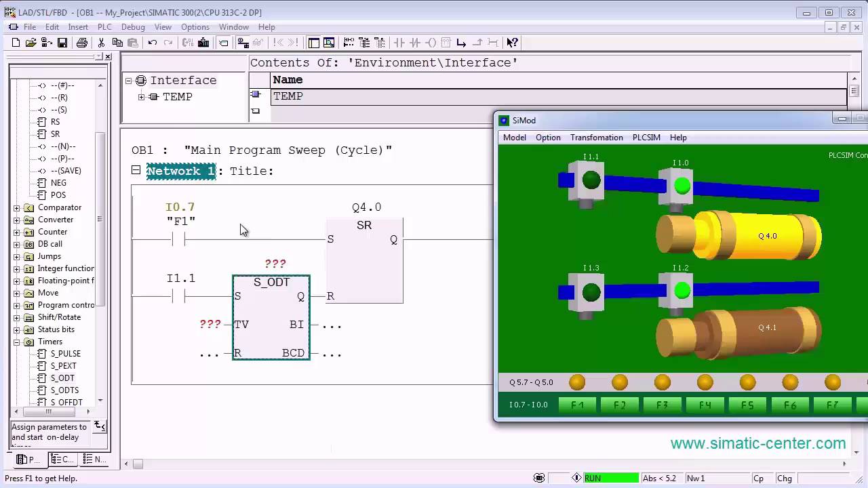Image resolution: width=868 pixels, height=488 pixels.
Task: Select the S_ODT timer in the tree
Action: click(x=62, y=378)
